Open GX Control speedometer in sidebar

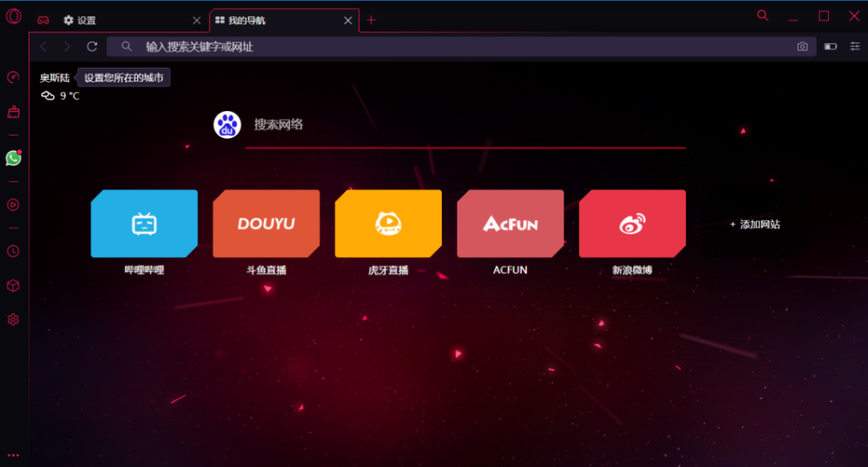coord(13,77)
